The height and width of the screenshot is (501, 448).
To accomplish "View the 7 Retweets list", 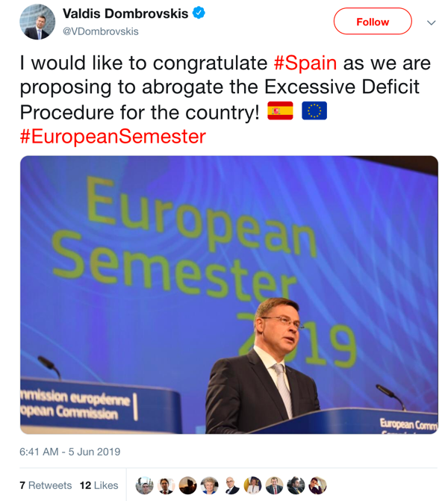I will (46, 485).
